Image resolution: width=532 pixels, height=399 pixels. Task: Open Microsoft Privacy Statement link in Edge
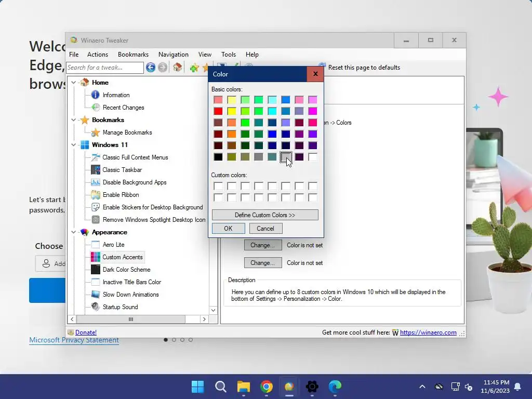[74, 340]
